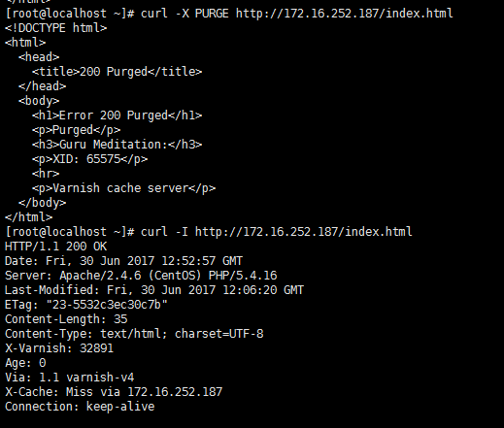This screenshot has height=428, width=504.
Task: Click the Content-Length: 35 line
Action: pos(66,319)
